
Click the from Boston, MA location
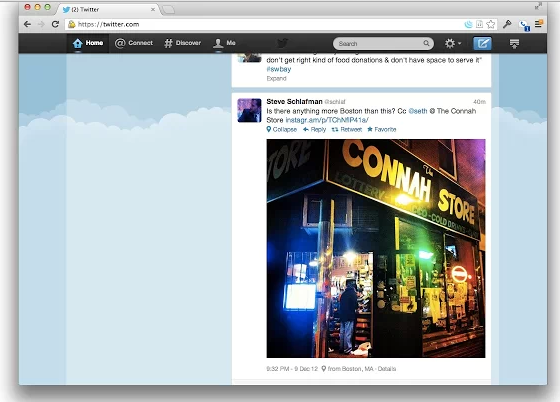tap(348, 368)
